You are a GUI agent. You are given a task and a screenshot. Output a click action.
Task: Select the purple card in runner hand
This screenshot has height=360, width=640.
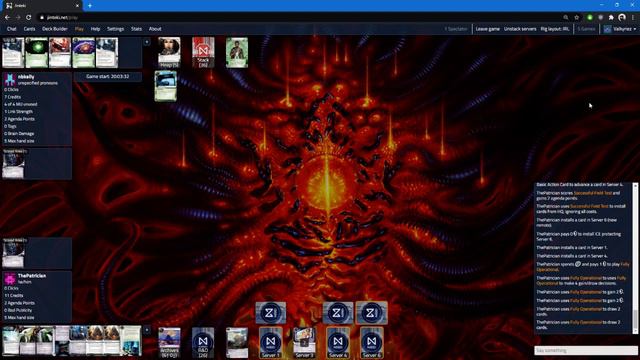tap(83, 52)
